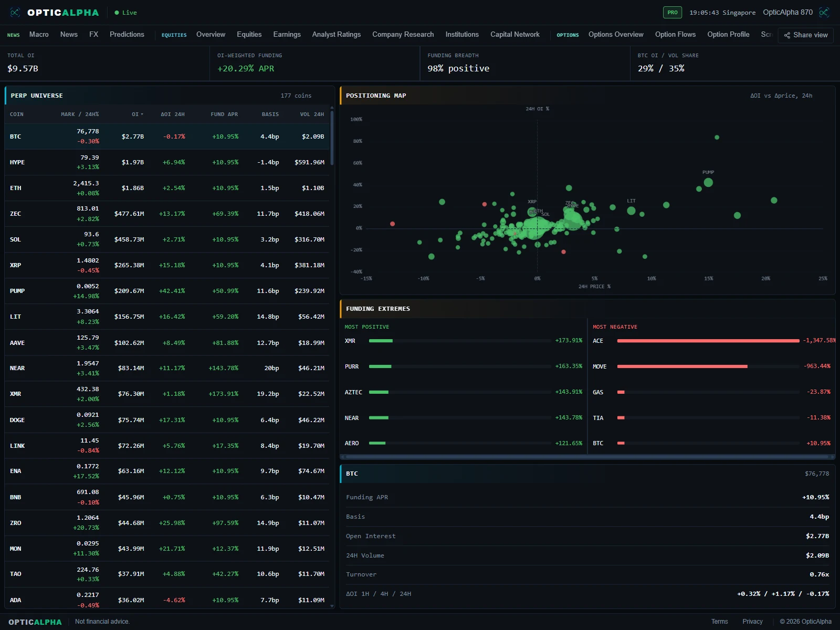Open the Equities tab
Screen dimensions: 840x630
pyautogui.click(x=249, y=35)
